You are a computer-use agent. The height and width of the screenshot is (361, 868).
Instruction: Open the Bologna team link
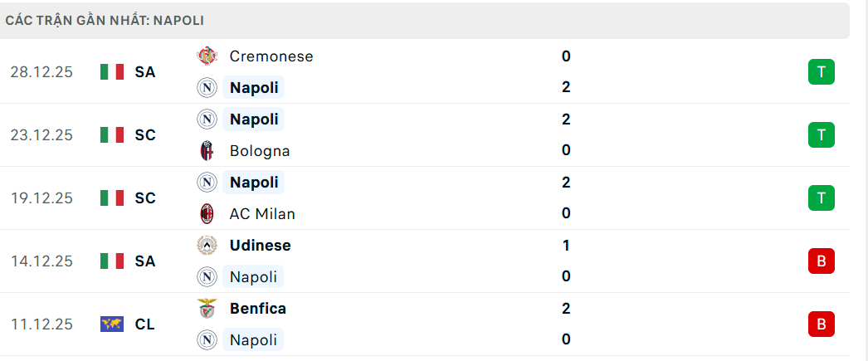coord(260,150)
